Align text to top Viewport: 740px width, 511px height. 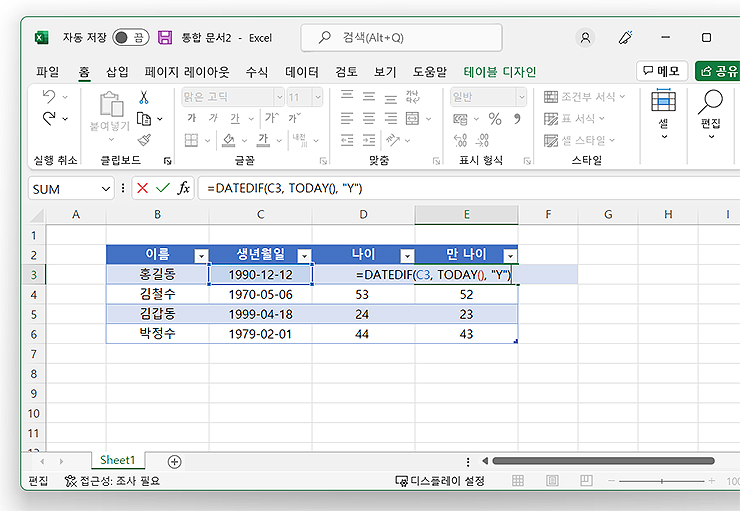point(347,97)
